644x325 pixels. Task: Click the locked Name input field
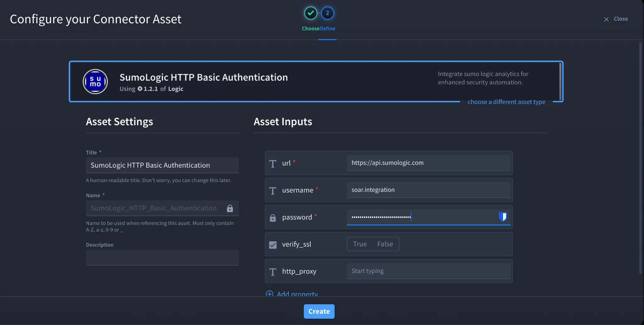tap(162, 208)
